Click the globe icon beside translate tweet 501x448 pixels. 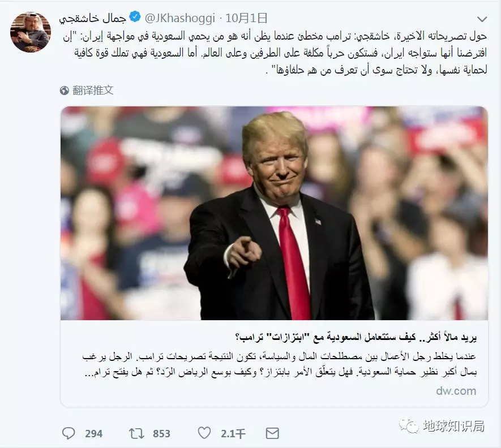[64, 91]
